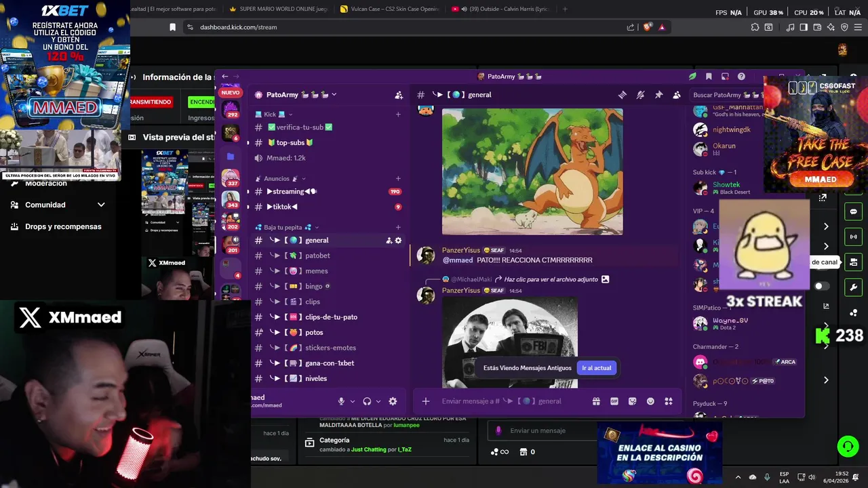Create an invite for the general channel
The image size is (868, 488).
pyautogui.click(x=389, y=240)
